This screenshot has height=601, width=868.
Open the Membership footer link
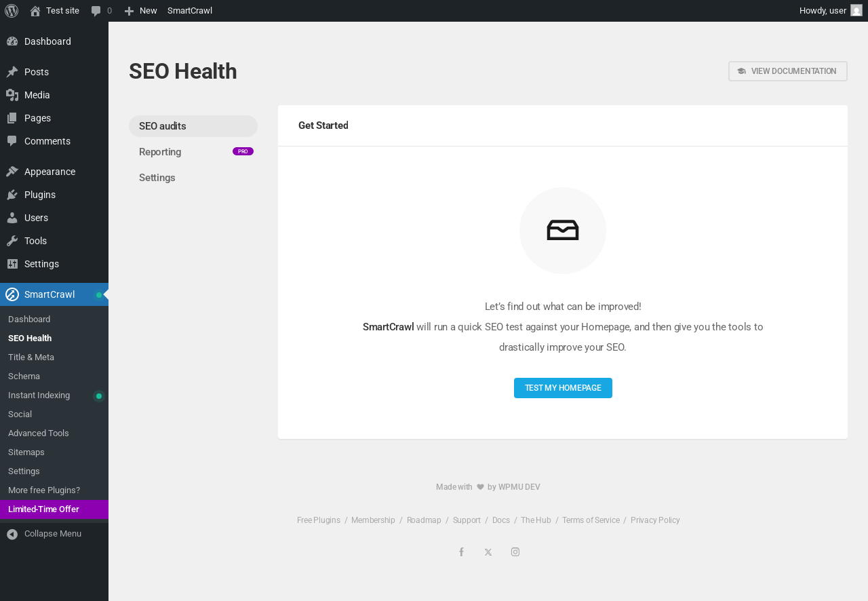tap(373, 520)
